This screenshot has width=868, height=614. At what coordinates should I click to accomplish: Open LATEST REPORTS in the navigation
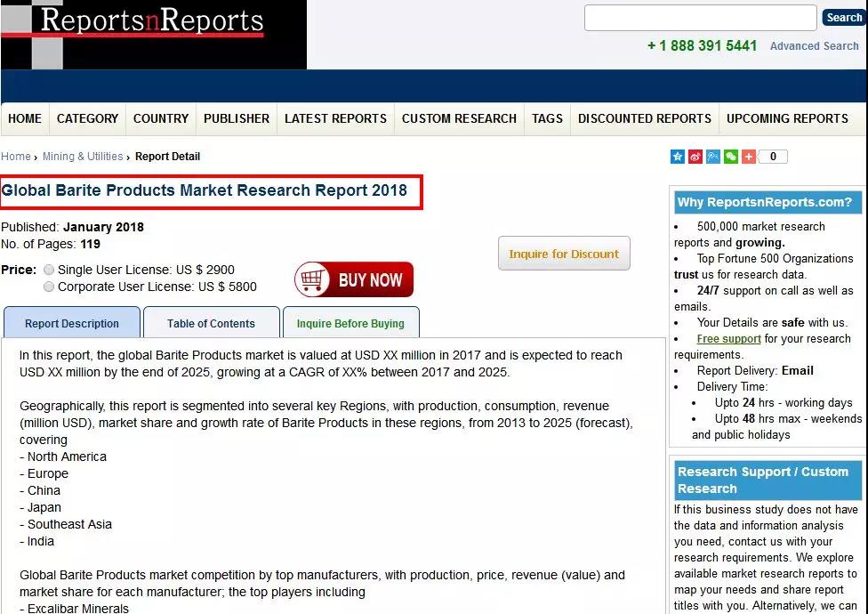[x=335, y=118]
